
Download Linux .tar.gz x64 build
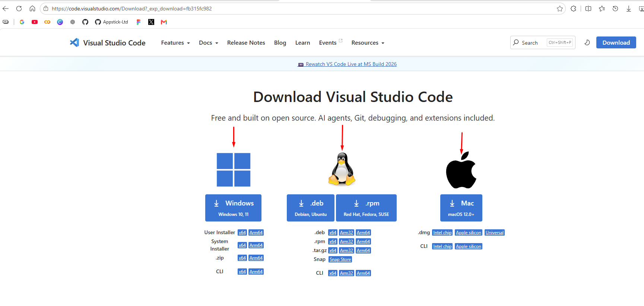[x=333, y=251]
